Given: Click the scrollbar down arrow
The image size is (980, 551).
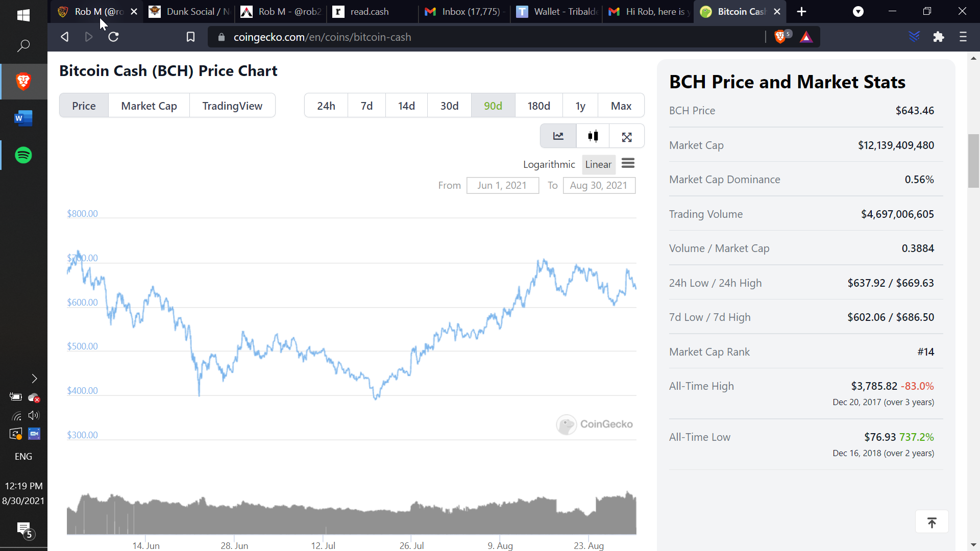Looking at the screenshot, I should [973, 545].
